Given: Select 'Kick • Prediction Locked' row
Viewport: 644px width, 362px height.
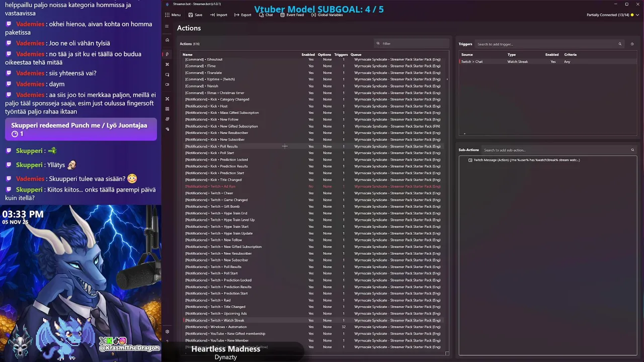Looking at the screenshot, I should [313, 159].
